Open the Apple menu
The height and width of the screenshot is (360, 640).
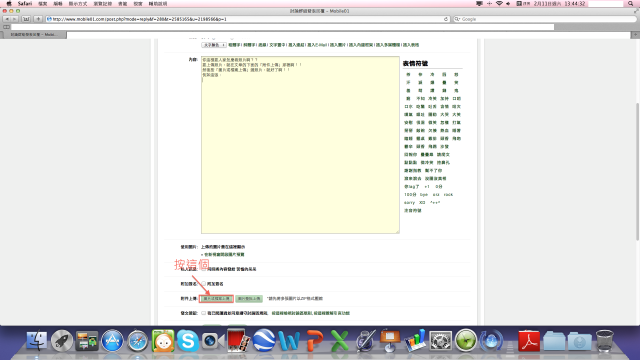tap(9, 4)
